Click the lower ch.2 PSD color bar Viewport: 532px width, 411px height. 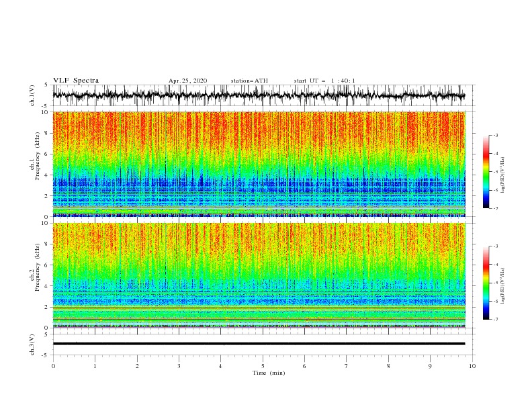[x=486, y=283]
